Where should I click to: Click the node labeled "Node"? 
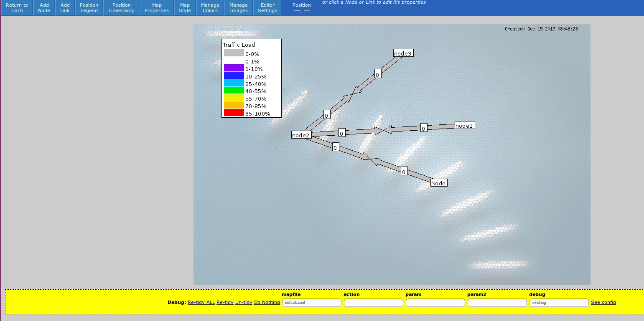click(438, 182)
